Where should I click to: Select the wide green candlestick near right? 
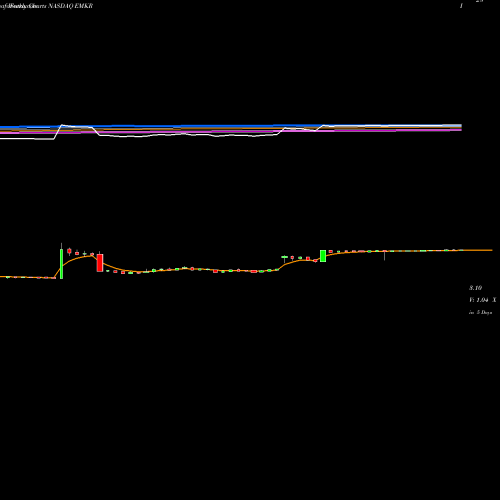point(323,256)
